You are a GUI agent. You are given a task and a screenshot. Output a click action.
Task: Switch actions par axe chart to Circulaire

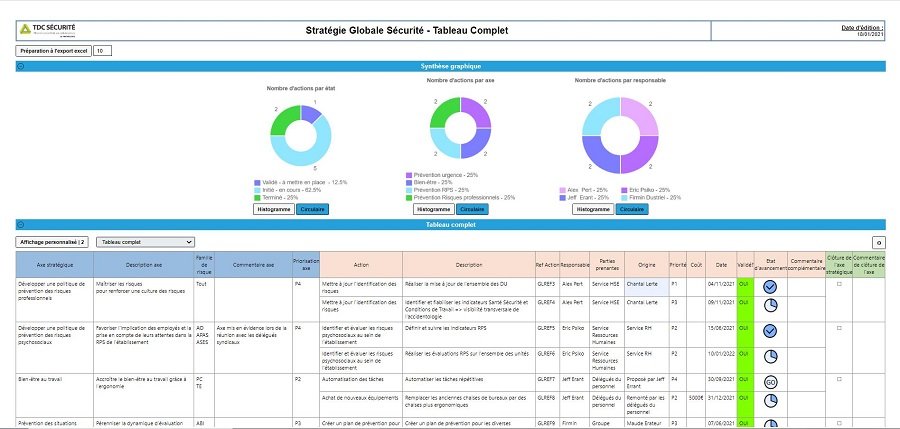pyautogui.click(x=472, y=209)
